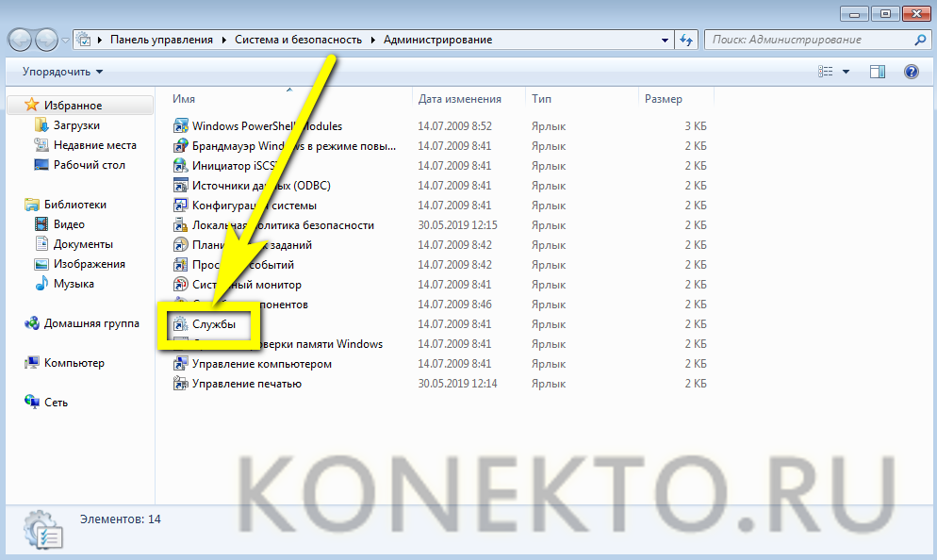Click the Библиотеки icon
Image resolution: width=937 pixels, height=560 pixels.
32,205
